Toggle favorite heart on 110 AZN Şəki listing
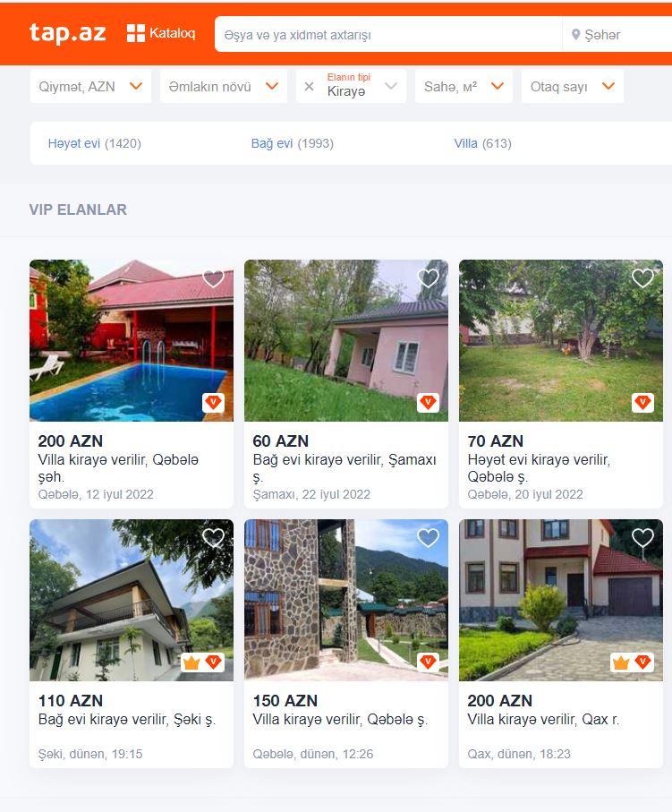Screen dimensions: 672x812 pyautogui.click(x=213, y=538)
